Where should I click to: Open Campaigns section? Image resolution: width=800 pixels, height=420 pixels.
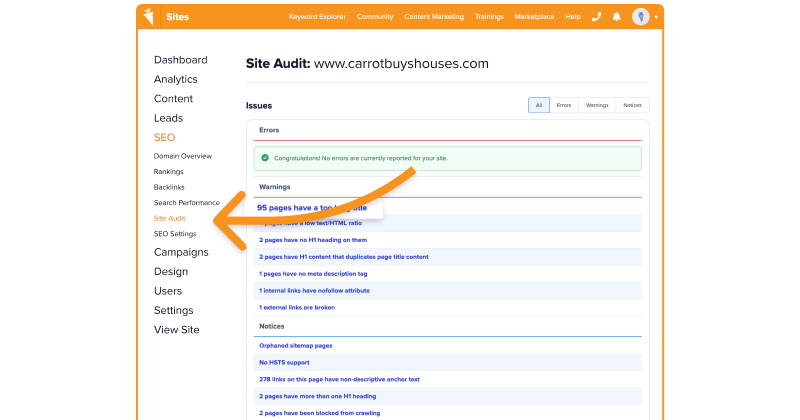click(x=181, y=252)
